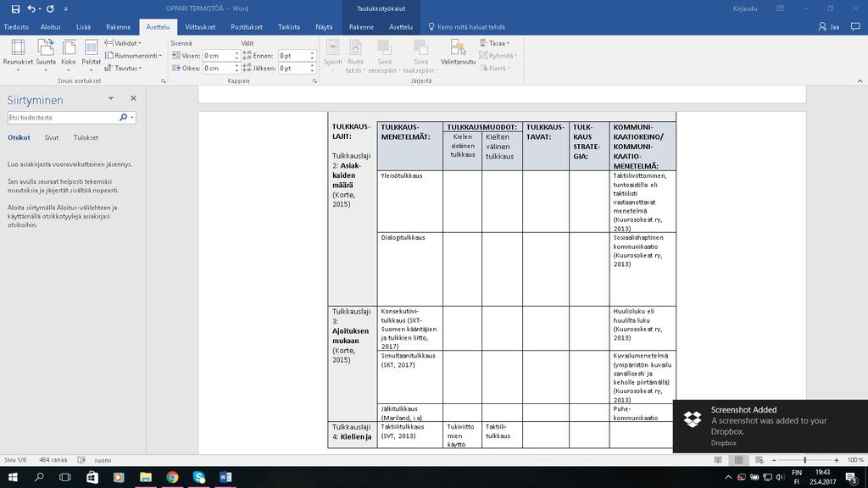This screenshot has height=488, width=868.
Task: Click zoom in plus button
Action: pos(837,460)
